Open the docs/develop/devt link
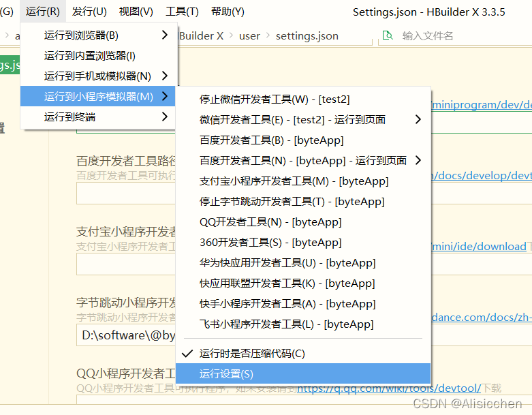532x415 pixels. click(x=482, y=175)
